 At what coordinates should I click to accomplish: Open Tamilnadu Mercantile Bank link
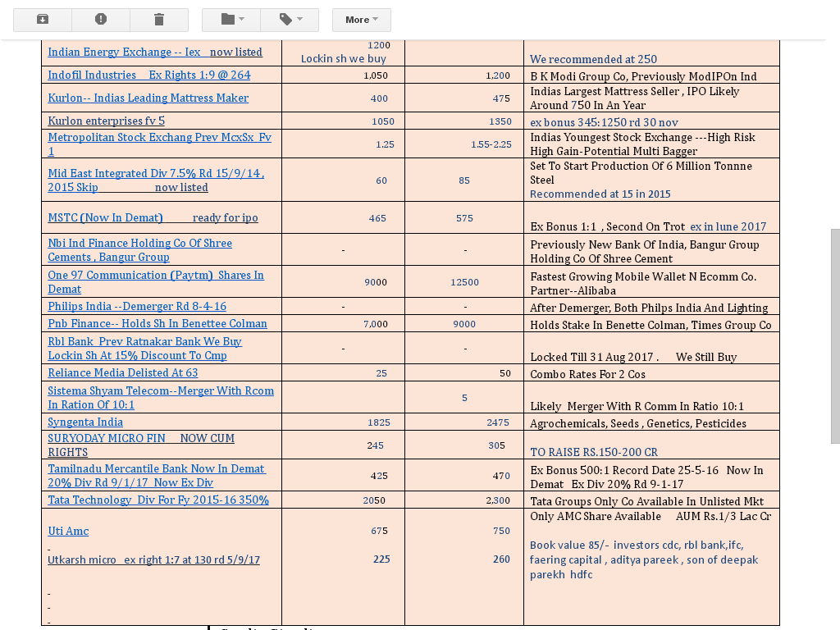[x=157, y=476]
